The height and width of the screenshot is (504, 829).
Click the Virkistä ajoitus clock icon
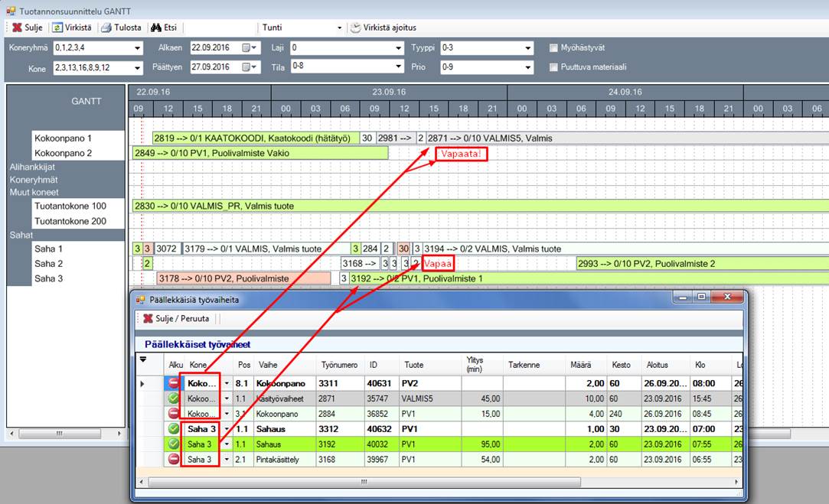point(356,28)
